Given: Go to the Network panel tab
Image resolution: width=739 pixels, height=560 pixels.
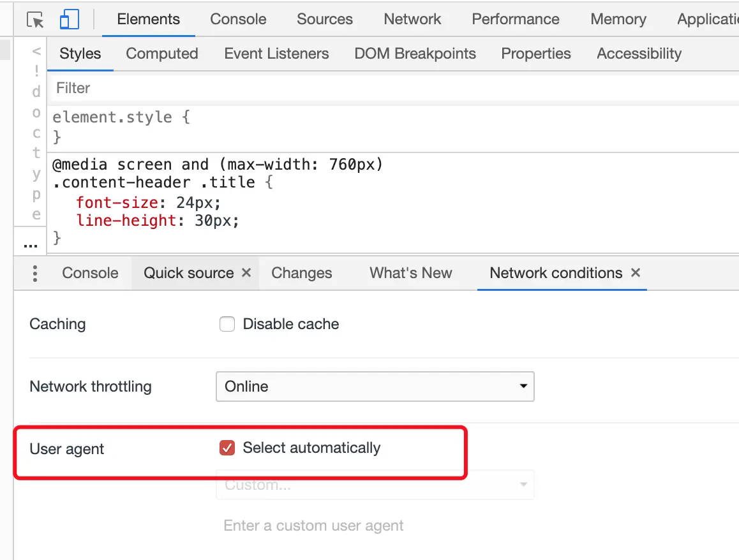Looking at the screenshot, I should [412, 19].
